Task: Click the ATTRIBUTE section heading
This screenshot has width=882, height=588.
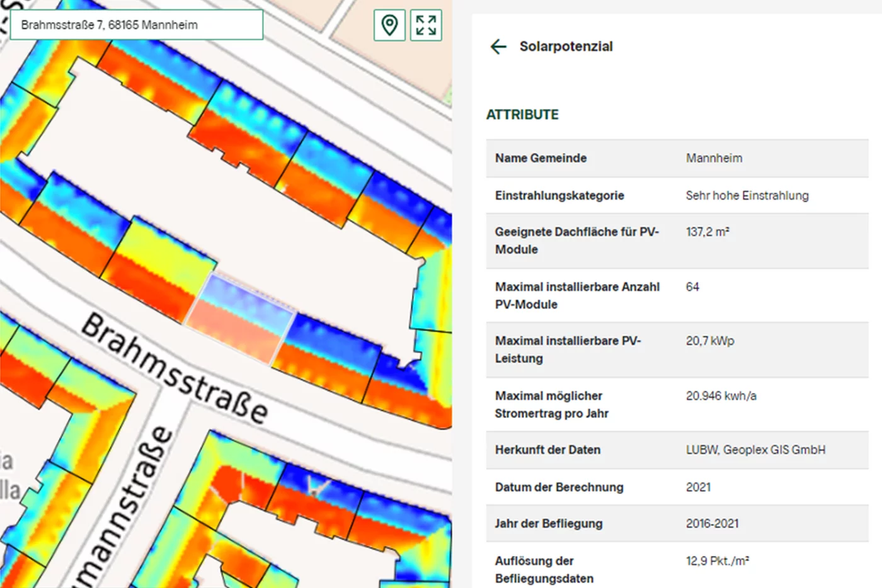Action: (522, 115)
